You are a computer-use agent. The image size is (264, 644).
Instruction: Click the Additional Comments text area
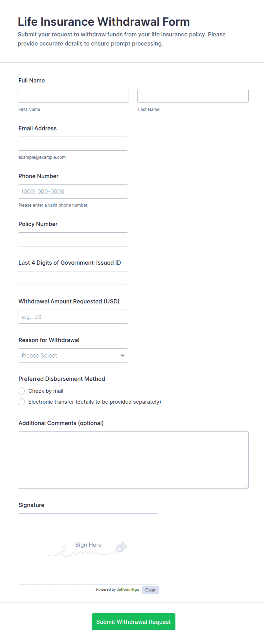[x=133, y=460]
